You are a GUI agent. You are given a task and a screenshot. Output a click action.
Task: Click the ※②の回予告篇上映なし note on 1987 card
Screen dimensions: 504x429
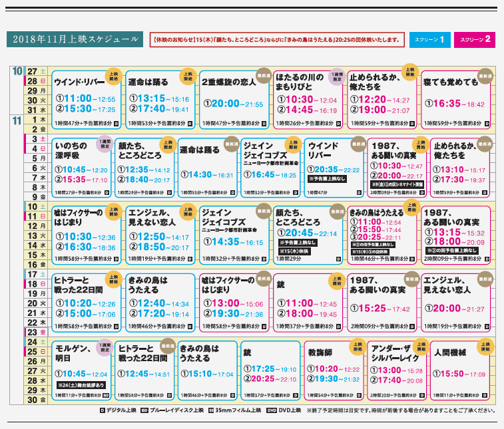pyautogui.click(x=451, y=251)
